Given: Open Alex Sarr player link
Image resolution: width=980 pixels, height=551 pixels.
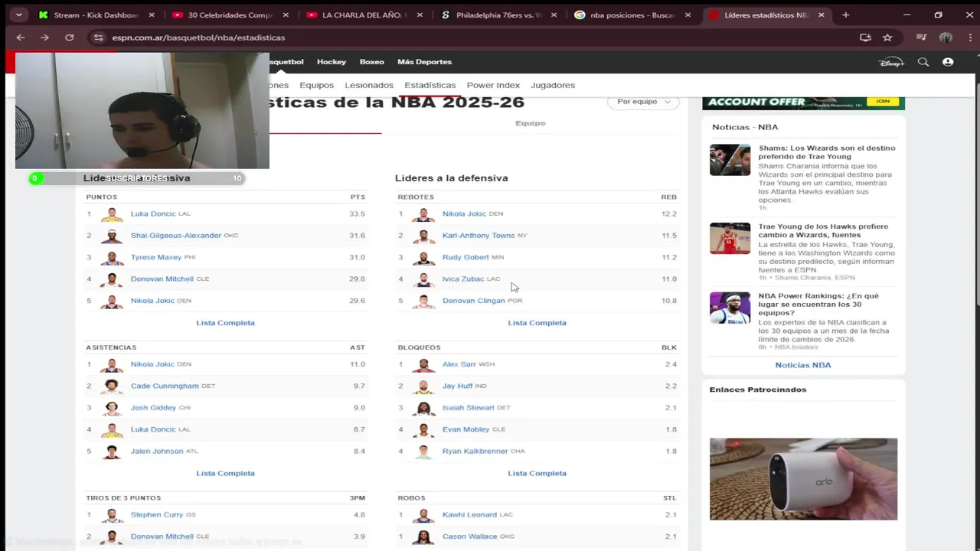Looking at the screenshot, I should pos(459,364).
